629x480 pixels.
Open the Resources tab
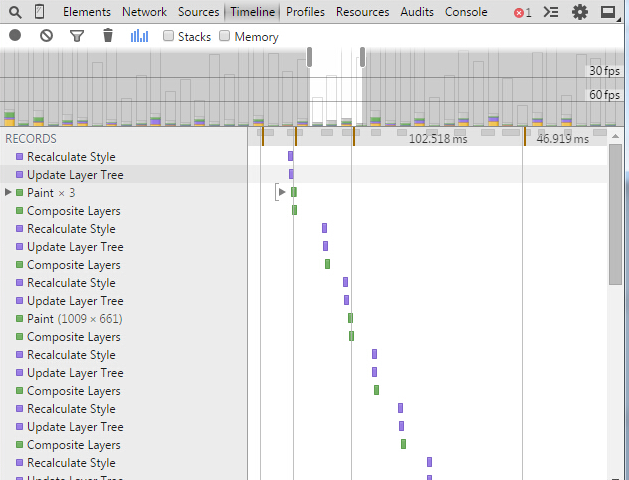pos(363,12)
